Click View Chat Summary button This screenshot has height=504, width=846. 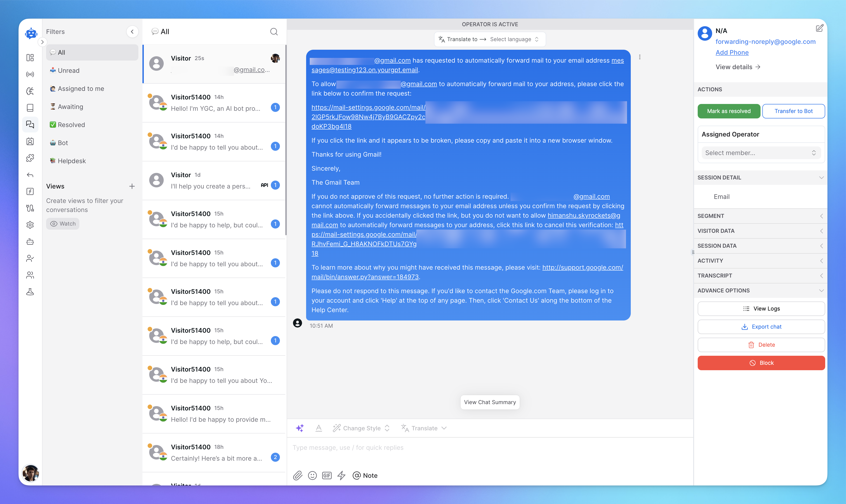[x=490, y=402]
